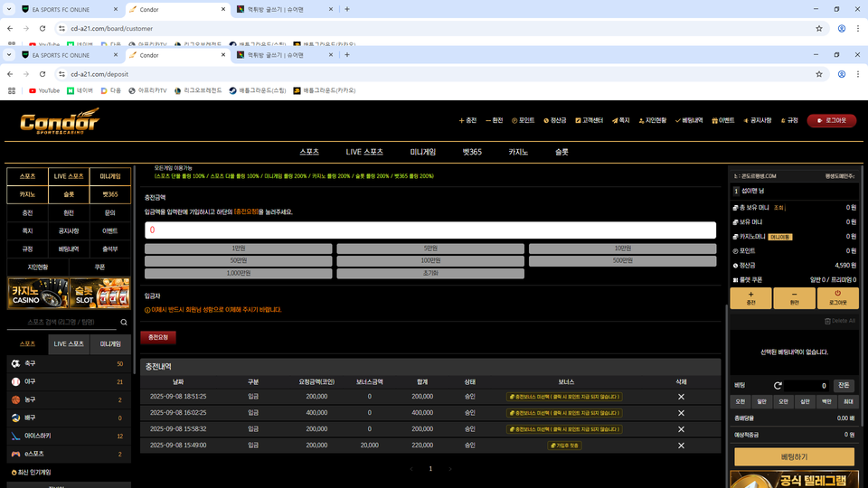Image resolution: width=868 pixels, height=488 pixels.
Task: Switch to 미니게임 in main navigation bar
Action: point(422,152)
